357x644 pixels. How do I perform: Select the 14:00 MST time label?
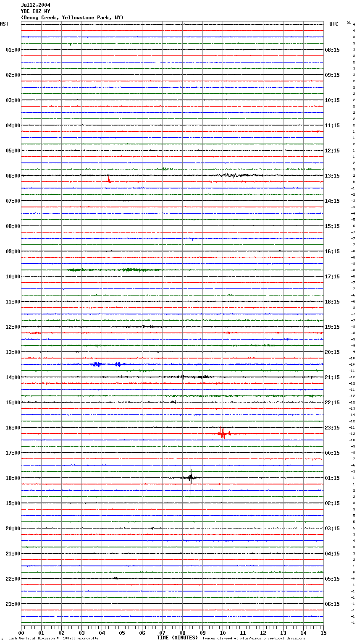pos(13,377)
